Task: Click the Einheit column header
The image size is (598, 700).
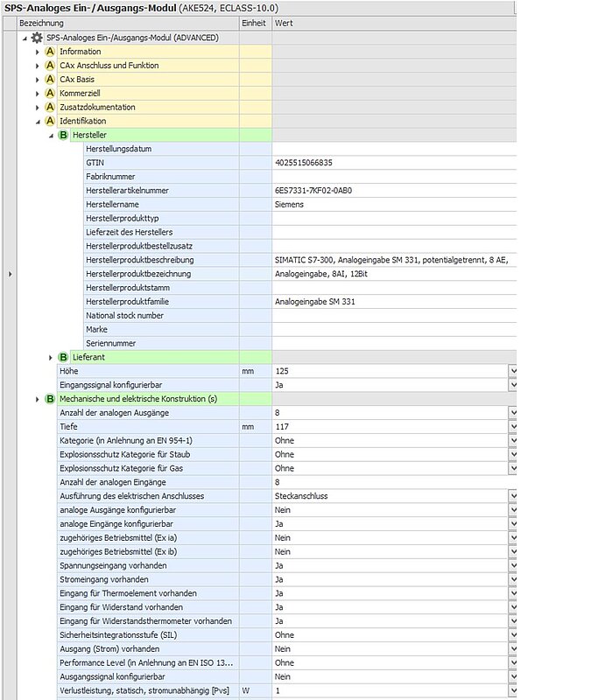Action: point(254,23)
